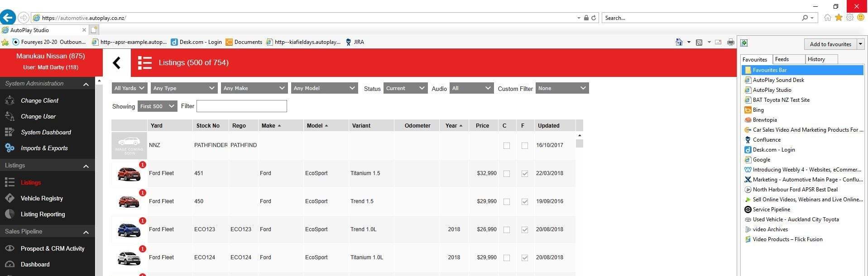Collapse the Listings sidebar section
Image resolution: width=868 pixels, height=276 pixels.
pyautogui.click(x=86, y=166)
